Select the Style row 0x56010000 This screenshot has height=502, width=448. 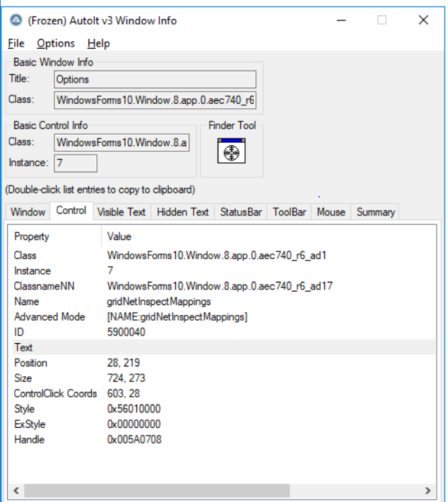click(x=223, y=410)
